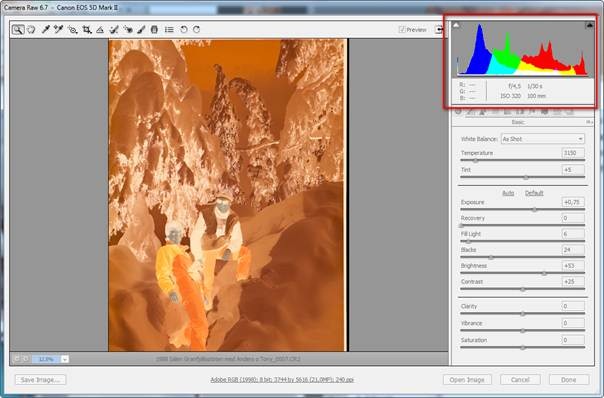The width and height of the screenshot is (604, 398).
Task: Select the Graduated Filter tool
Action: coord(154,30)
